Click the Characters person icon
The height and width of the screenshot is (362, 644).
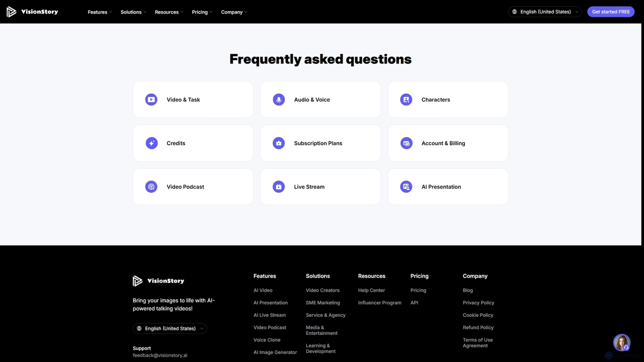pyautogui.click(x=406, y=100)
